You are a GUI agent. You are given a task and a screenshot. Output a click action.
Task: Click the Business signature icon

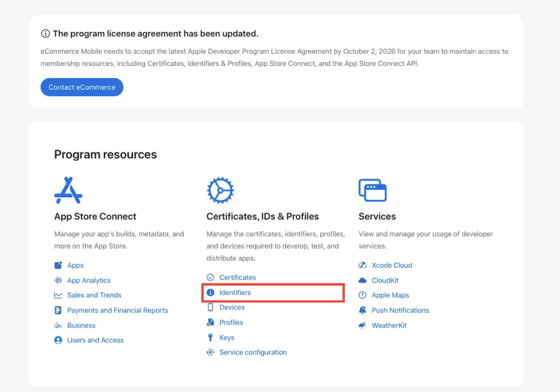point(58,325)
